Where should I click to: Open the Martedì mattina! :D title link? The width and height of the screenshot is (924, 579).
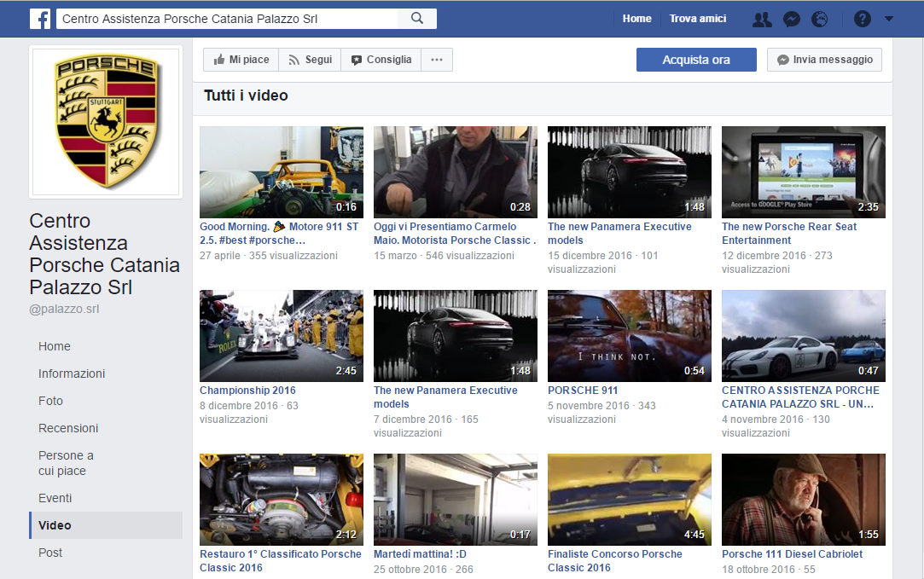pos(420,553)
